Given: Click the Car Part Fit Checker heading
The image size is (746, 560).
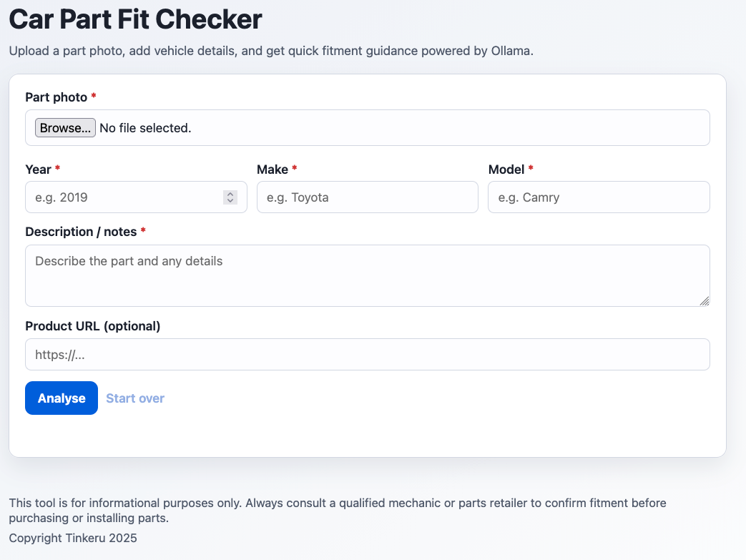Looking at the screenshot, I should 134,19.
